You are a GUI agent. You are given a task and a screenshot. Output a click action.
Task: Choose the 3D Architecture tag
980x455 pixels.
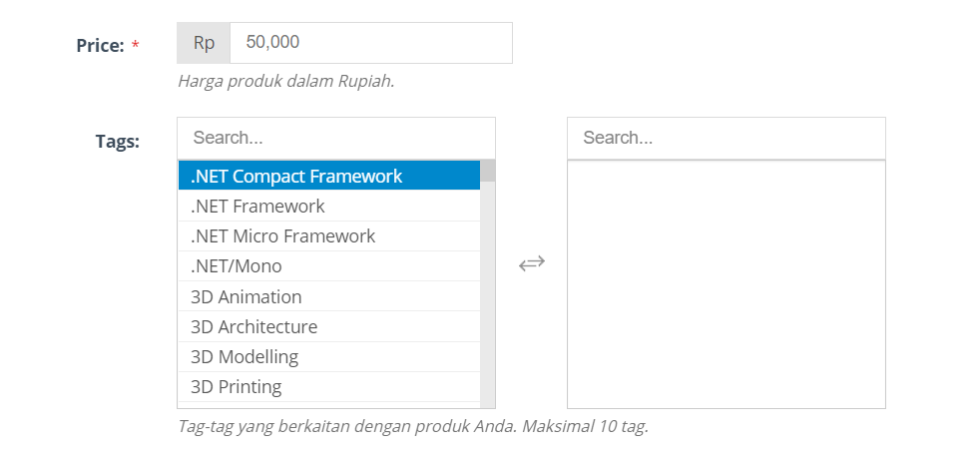329,326
